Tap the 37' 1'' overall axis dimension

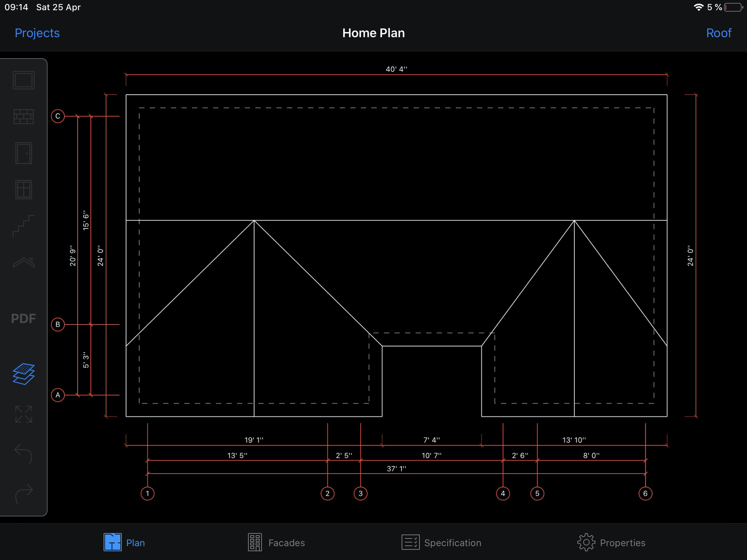(396, 468)
